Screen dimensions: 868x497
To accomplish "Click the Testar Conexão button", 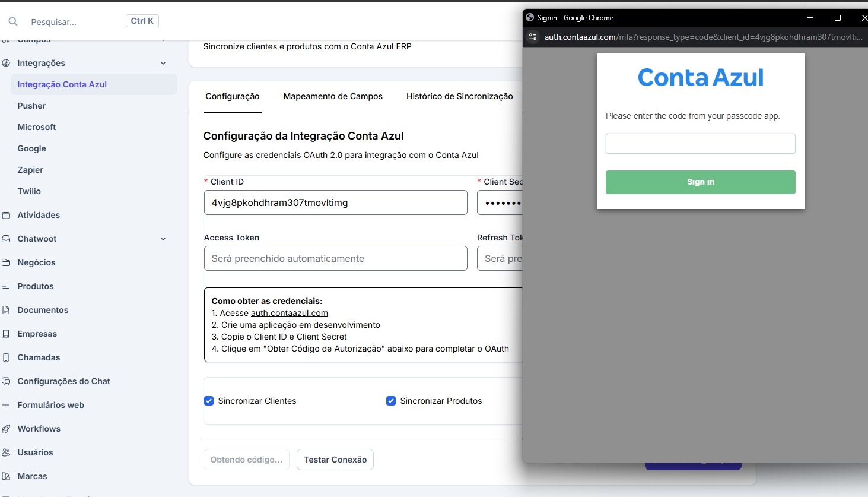I will (x=335, y=460).
